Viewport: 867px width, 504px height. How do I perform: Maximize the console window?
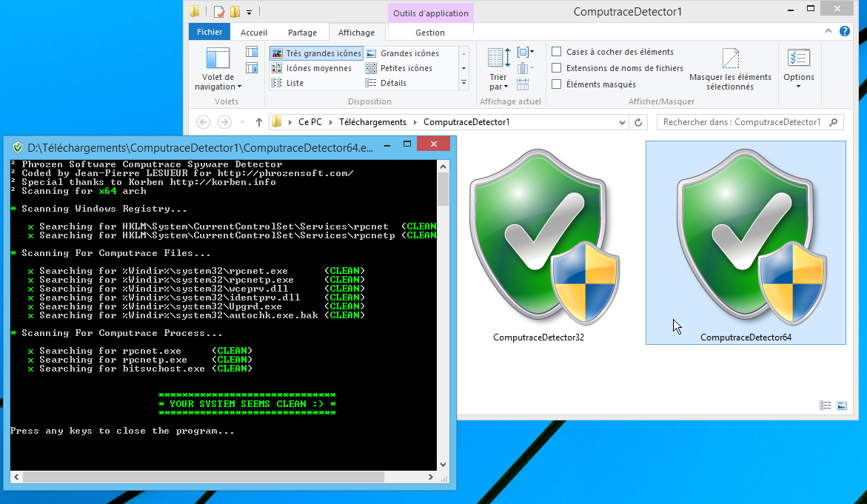pyautogui.click(x=407, y=144)
